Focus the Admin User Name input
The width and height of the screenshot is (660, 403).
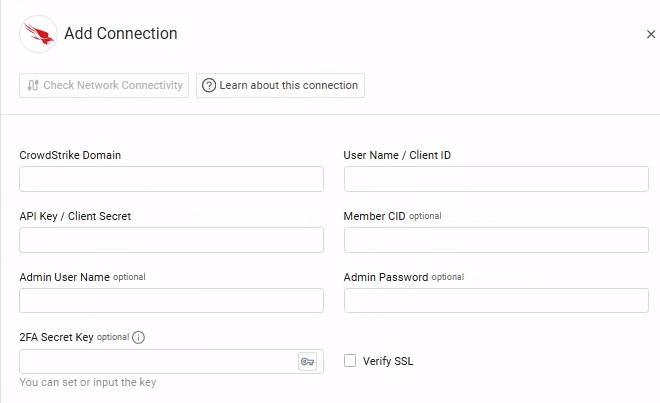[171, 301]
